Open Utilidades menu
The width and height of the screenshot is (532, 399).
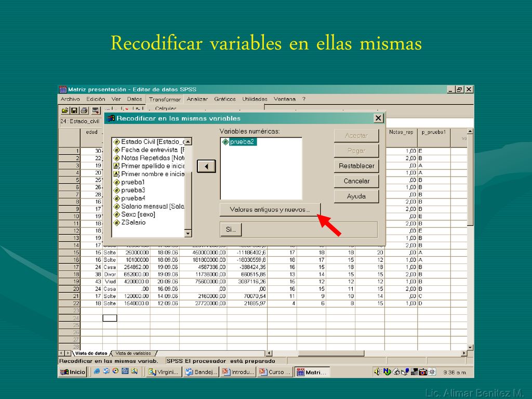pos(255,99)
